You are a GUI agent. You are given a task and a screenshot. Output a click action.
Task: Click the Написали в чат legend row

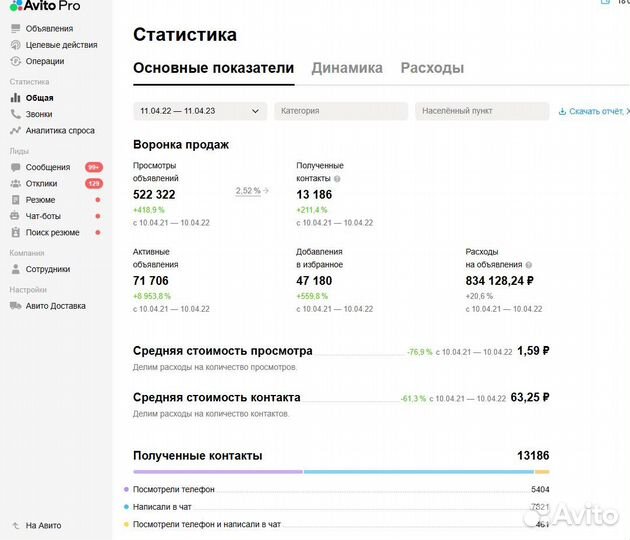(x=337, y=507)
